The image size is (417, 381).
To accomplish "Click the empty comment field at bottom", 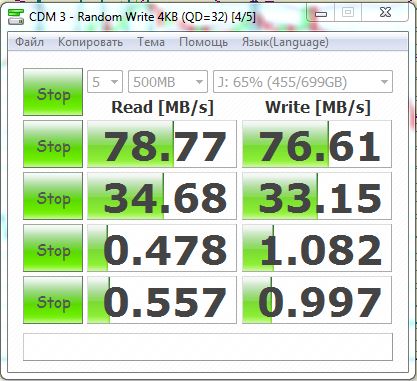I will [x=208, y=347].
